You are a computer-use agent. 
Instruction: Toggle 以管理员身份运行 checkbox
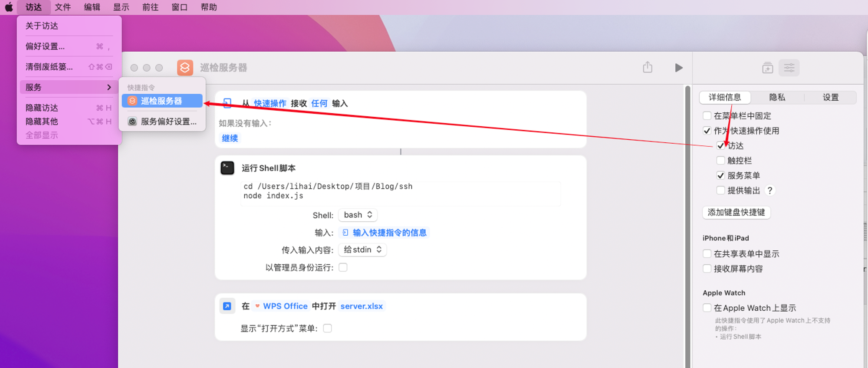click(x=343, y=267)
